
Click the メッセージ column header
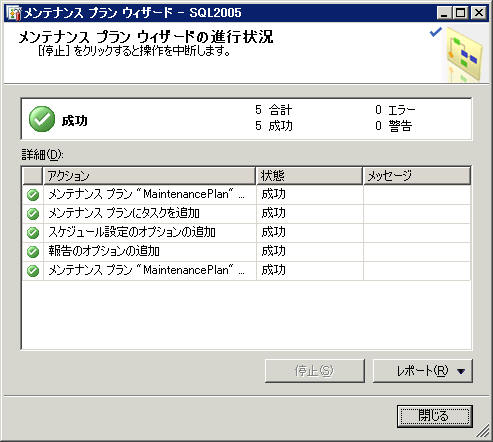tap(417, 176)
